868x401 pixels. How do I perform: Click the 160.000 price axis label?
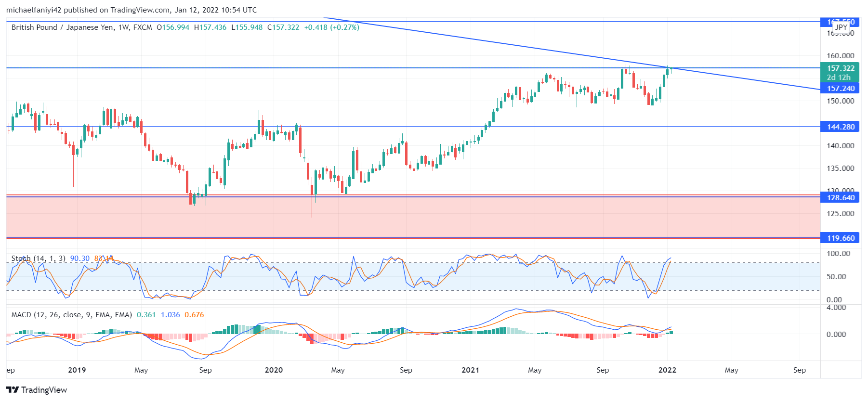point(841,56)
